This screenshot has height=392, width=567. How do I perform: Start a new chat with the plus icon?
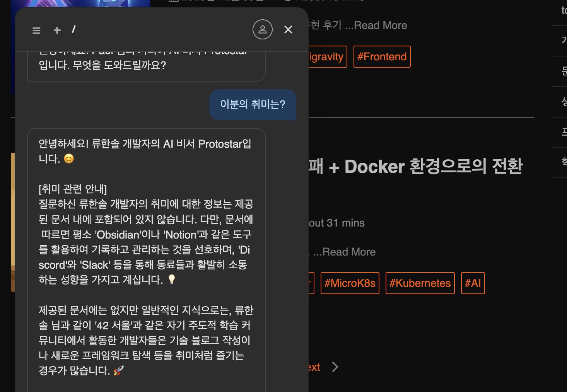coord(57,30)
